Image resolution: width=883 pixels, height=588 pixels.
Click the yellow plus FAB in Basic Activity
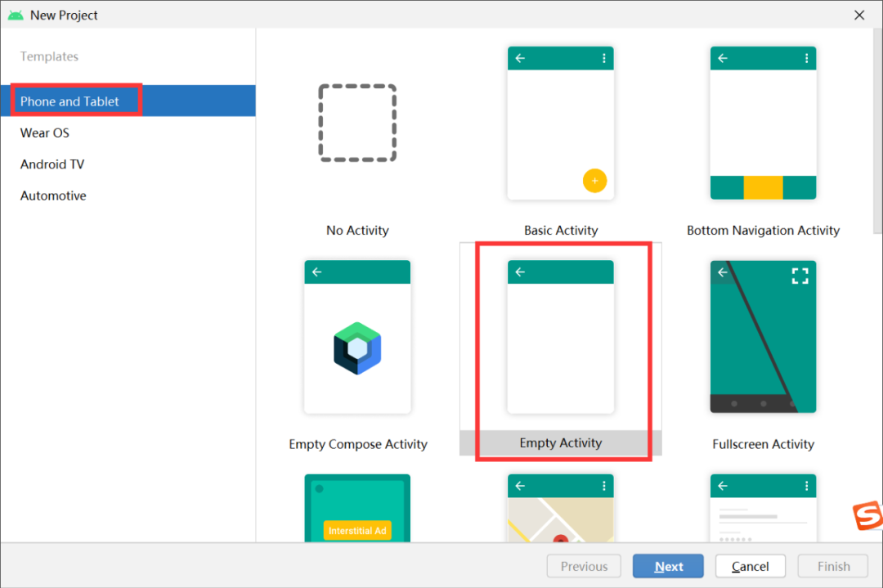594,181
